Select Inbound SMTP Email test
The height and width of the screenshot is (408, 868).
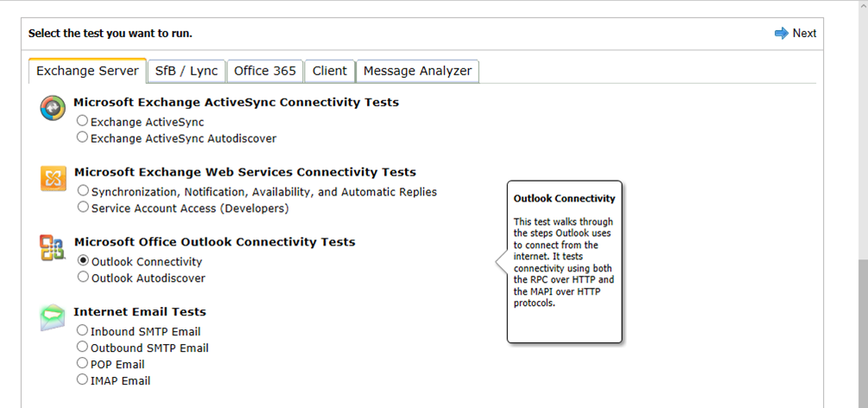(x=83, y=330)
